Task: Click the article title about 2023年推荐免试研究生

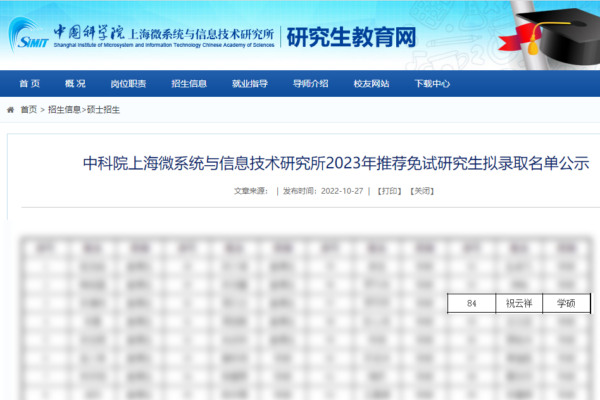Action: point(336,163)
